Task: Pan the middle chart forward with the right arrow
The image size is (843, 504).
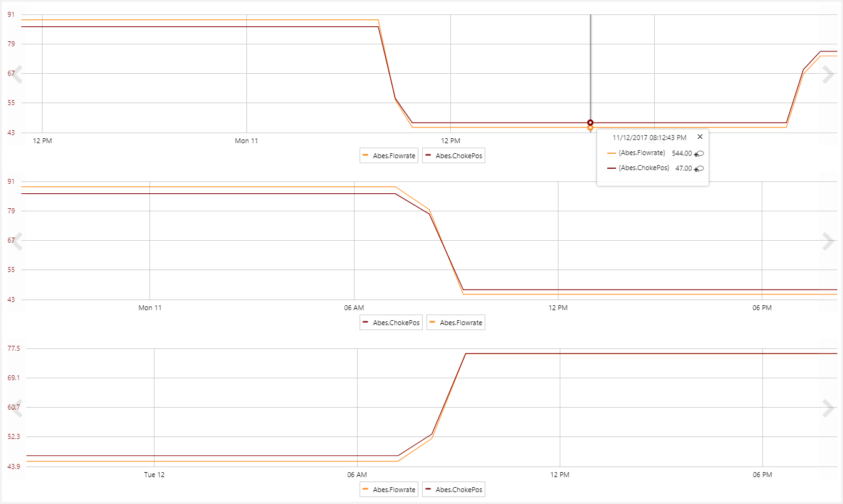Action: (x=828, y=241)
